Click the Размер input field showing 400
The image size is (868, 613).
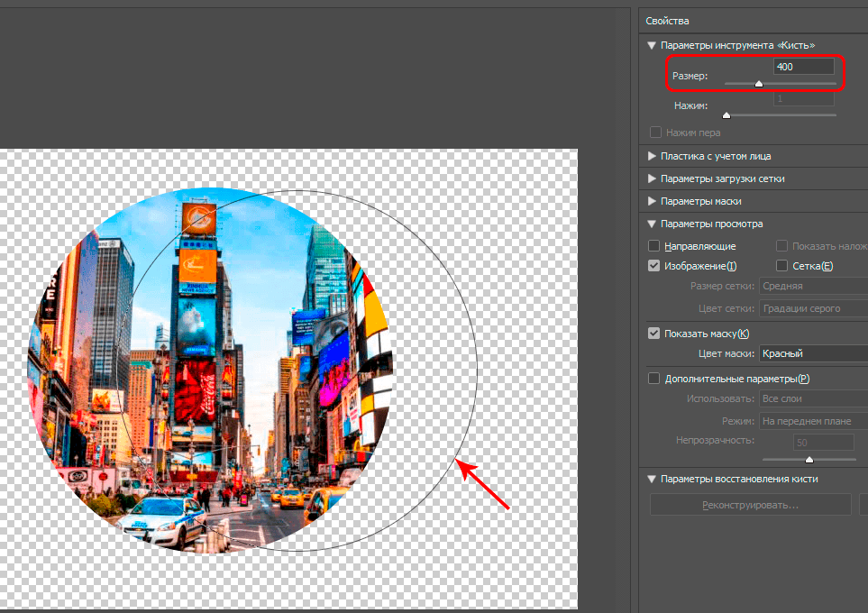(803, 67)
